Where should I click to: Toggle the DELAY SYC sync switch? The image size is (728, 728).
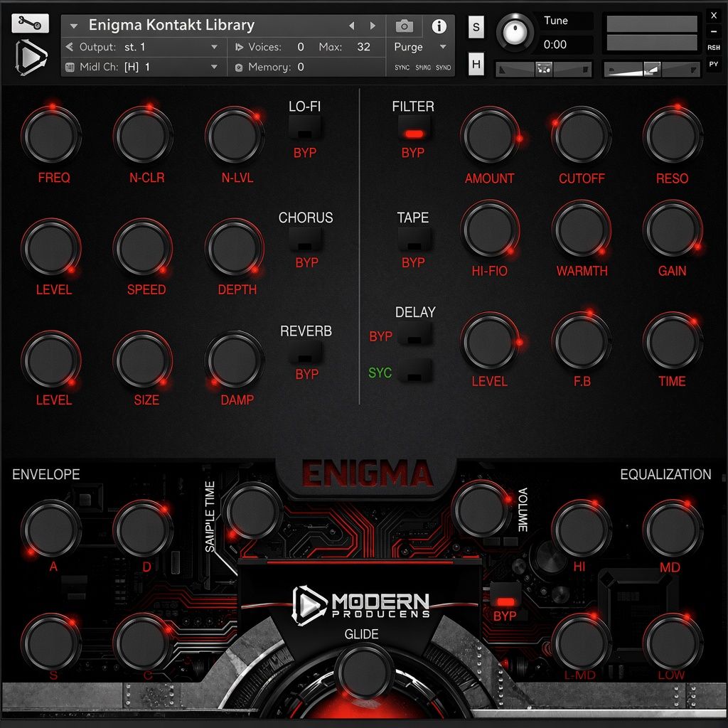[414, 371]
